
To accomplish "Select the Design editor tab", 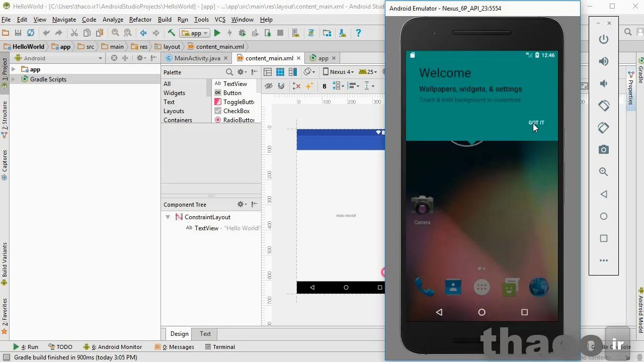I will click(179, 334).
